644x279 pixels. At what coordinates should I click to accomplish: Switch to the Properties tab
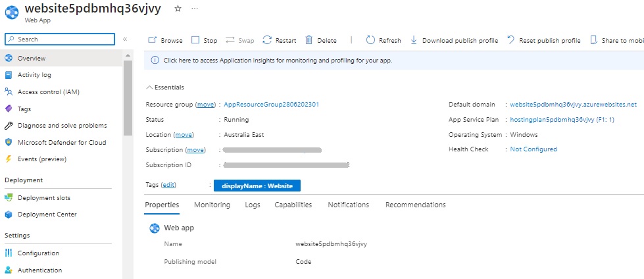pos(162,205)
